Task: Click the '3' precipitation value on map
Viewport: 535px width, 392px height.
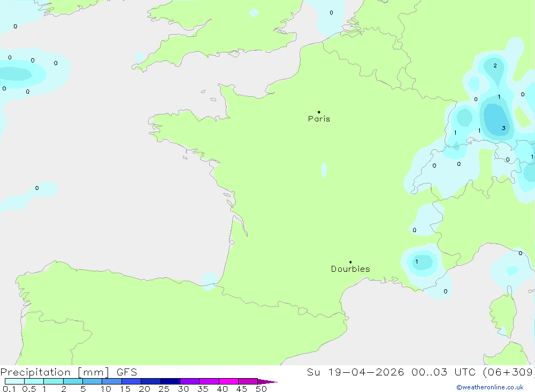Action: (503, 128)
